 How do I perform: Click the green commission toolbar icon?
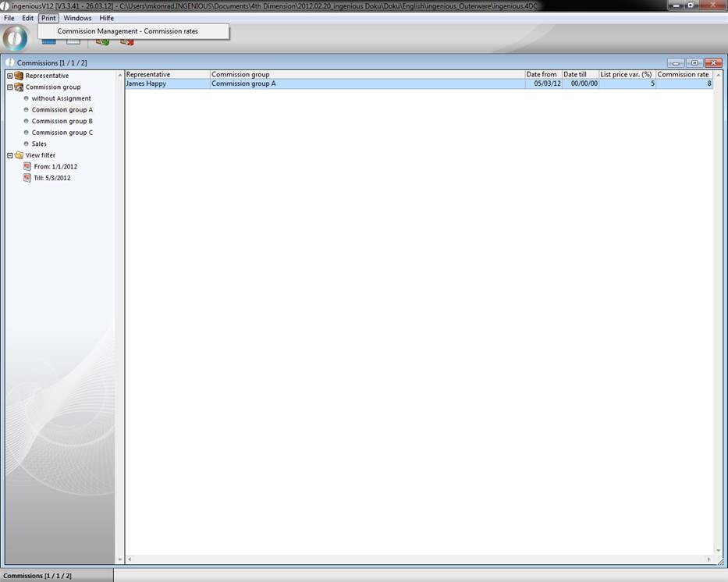point(102,41)
